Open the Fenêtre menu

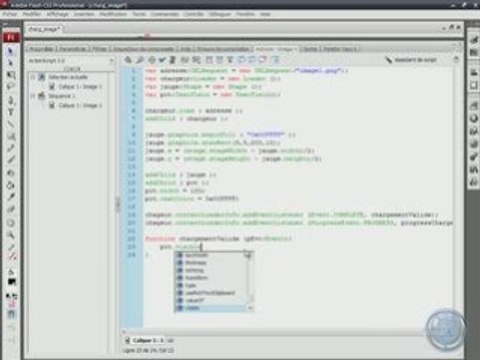pyautogui.click(x=245, y=14)
